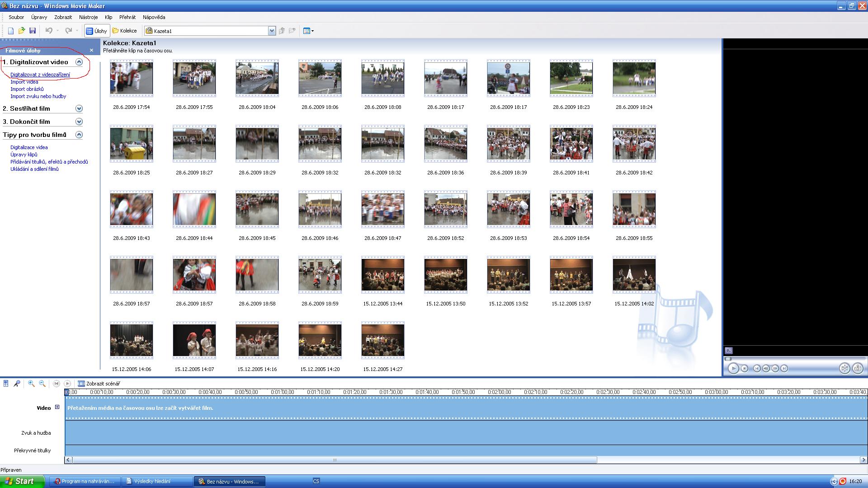
Task: Click the Set audio levels icon
Action: point(6,384)
